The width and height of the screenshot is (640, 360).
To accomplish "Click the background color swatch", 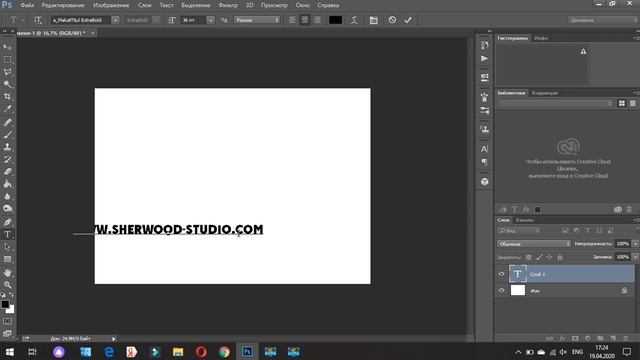I will point(11,310).
